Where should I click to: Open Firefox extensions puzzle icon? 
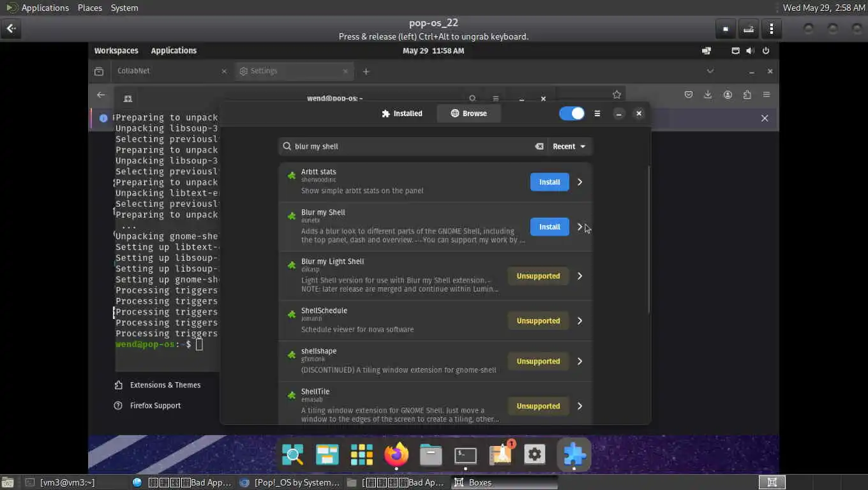coord(747,94)
